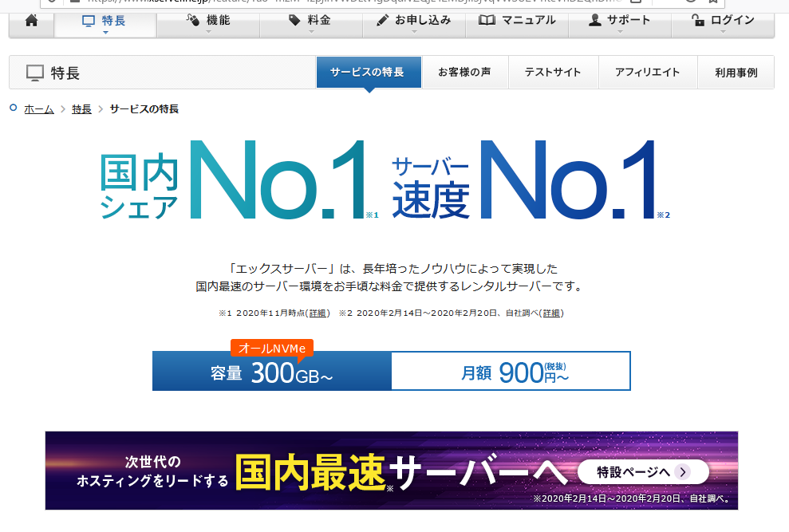Open the マニュアル navigation item

[x=517, y=25]
